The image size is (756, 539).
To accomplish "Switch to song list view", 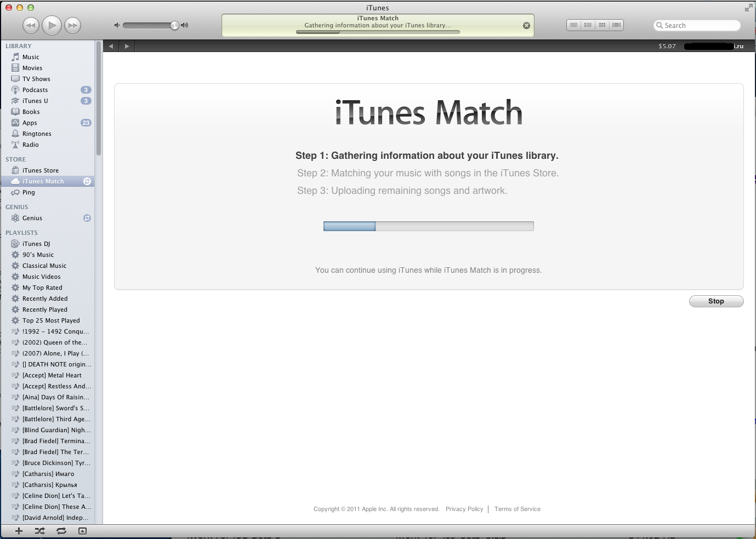I will click(x=573, y=25).
